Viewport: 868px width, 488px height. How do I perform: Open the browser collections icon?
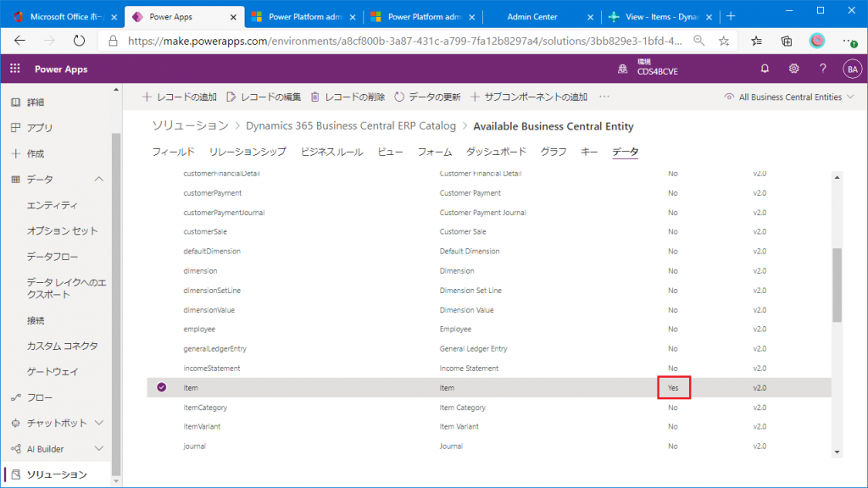click(x=787, y=41)
